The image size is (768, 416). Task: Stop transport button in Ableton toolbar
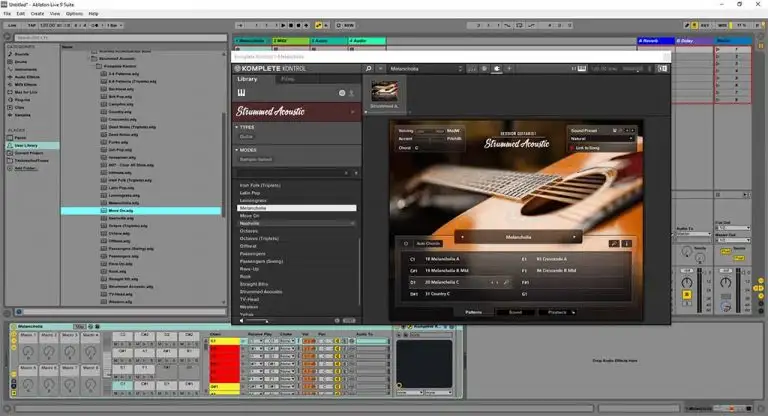click(x=291, y=25)
